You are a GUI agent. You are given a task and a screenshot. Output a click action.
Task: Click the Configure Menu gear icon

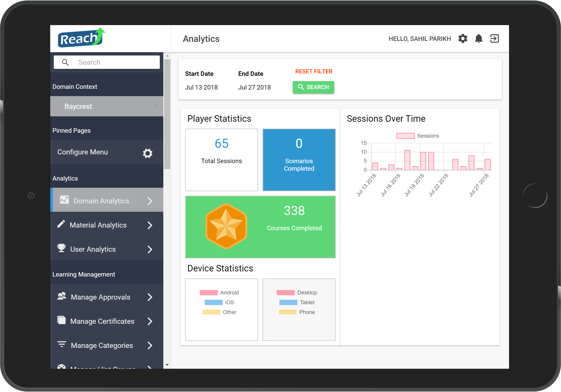pos(148,153)
